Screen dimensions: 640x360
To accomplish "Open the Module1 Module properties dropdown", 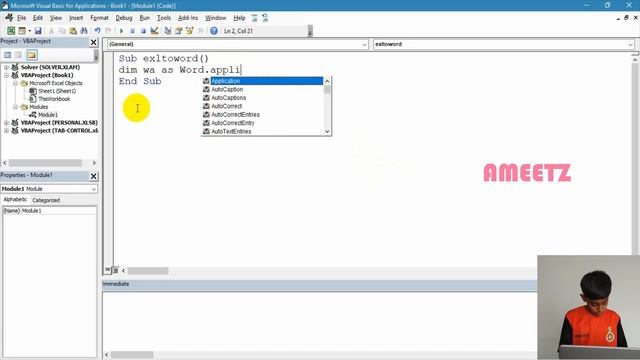I will point(93,189).
